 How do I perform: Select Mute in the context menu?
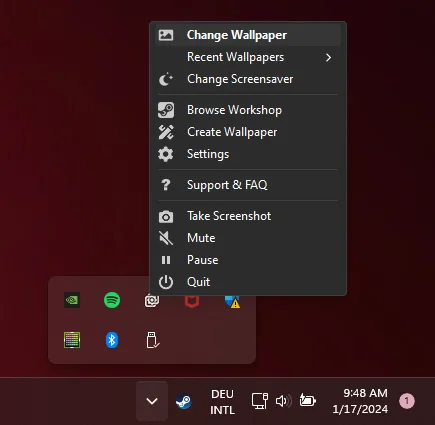point(248,238)
